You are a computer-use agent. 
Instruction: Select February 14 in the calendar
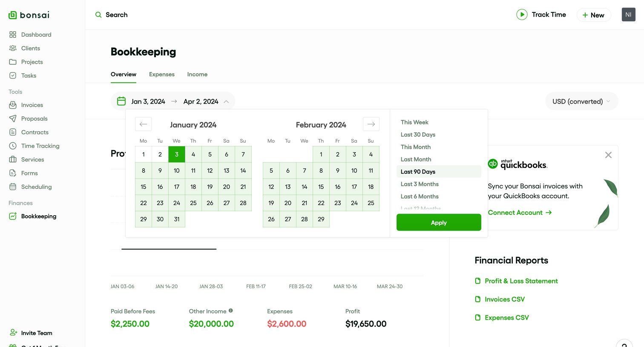tap(305, 187)
